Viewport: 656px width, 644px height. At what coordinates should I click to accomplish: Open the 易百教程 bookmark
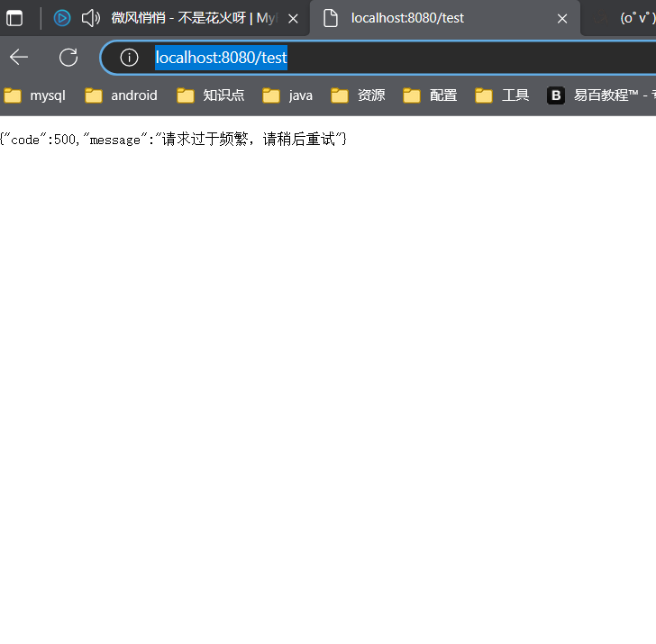click(601, 95)
